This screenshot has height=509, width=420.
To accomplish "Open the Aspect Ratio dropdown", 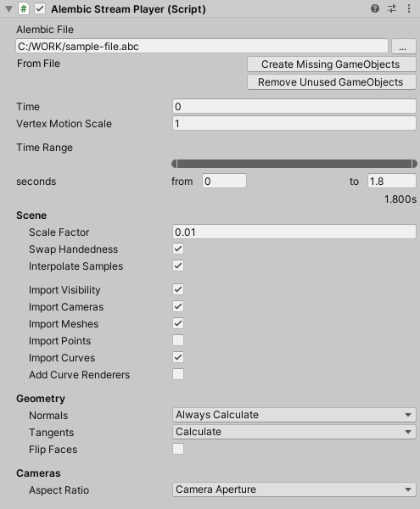I will tap(294, 489).
